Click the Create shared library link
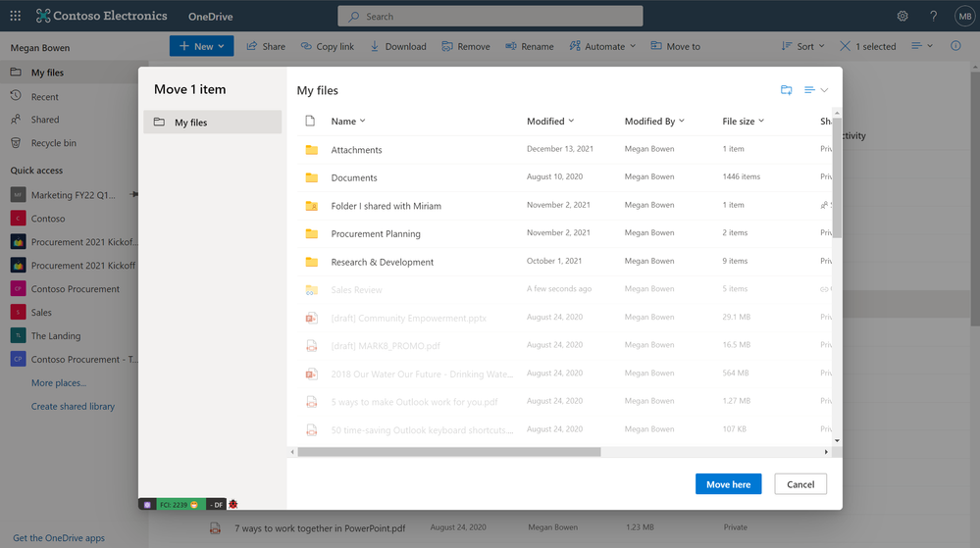This screenshot has width=980, height=548. [x=74, y=406]
